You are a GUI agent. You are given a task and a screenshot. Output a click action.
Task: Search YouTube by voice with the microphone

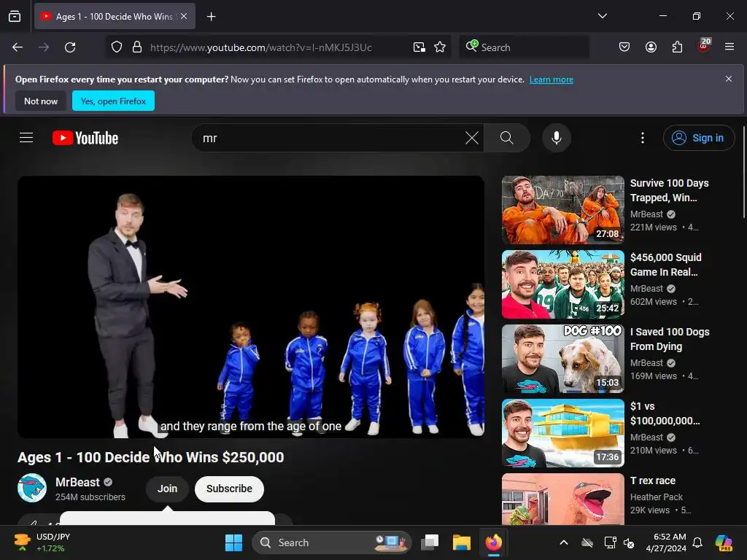[556, 138]
